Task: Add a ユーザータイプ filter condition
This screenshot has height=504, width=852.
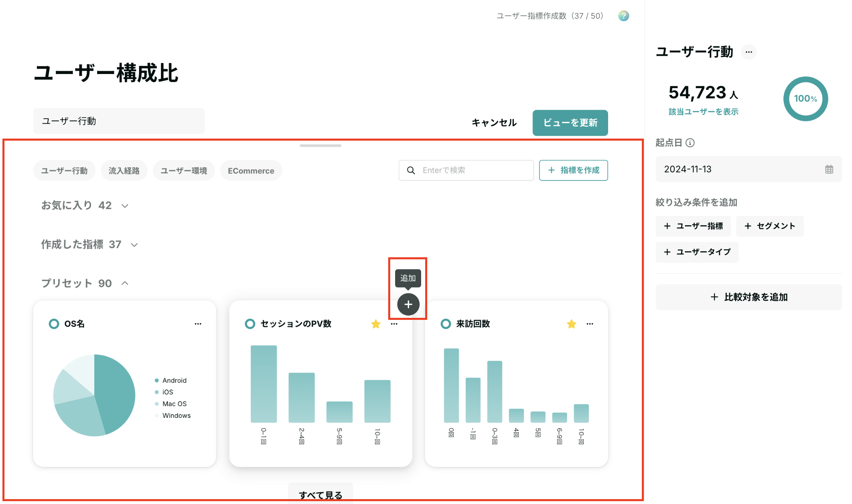Action: (x=697, y=252)
